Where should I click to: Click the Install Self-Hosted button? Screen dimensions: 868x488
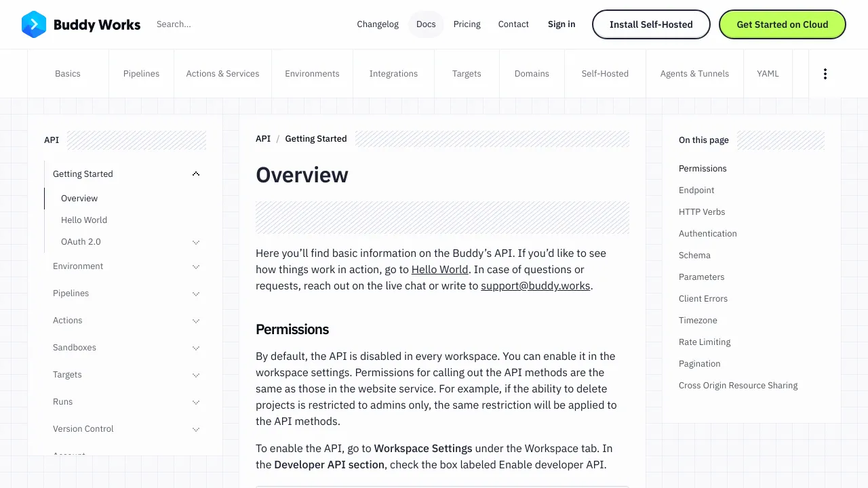point(651,24)
